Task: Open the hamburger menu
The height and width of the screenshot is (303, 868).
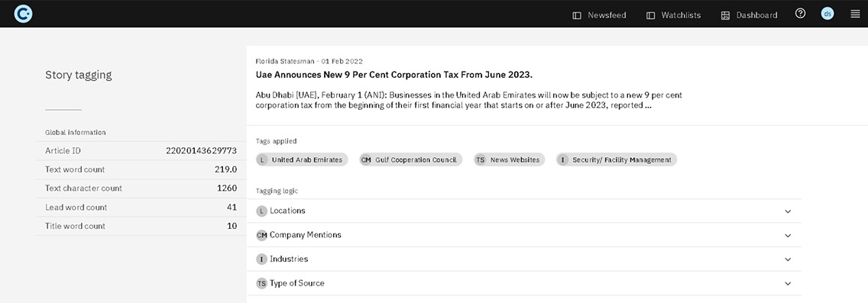Action: coord(855,14)
